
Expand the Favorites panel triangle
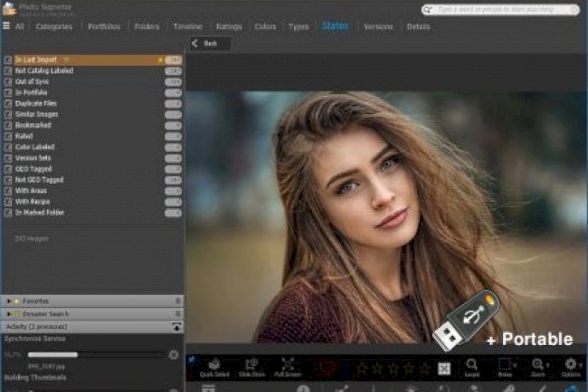(9, 301)
